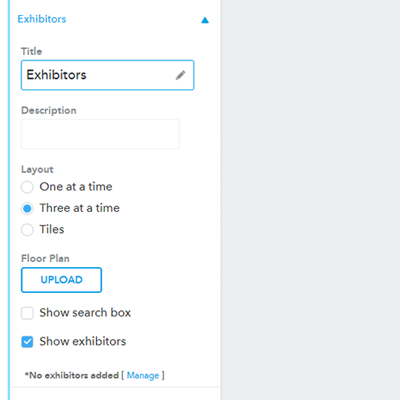
Task: Click the 'Show search box' label text
Action: 85,313
